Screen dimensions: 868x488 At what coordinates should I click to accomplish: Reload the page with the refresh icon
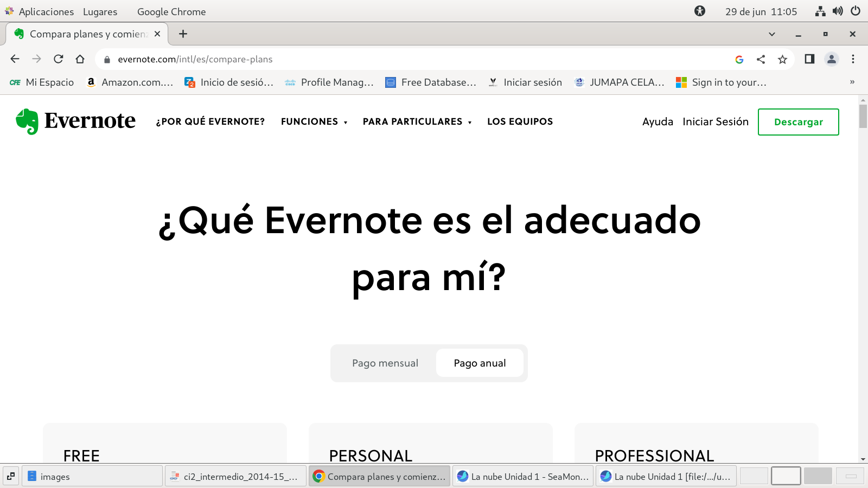coord(59,59)
